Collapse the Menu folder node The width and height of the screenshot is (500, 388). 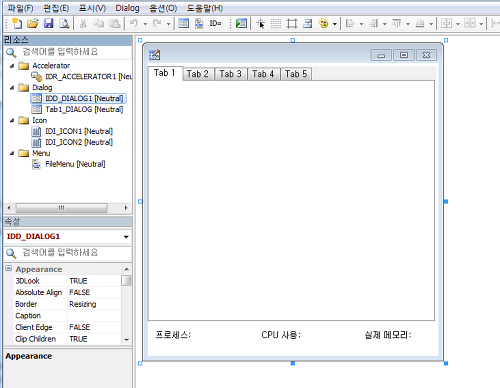[12, 153]
